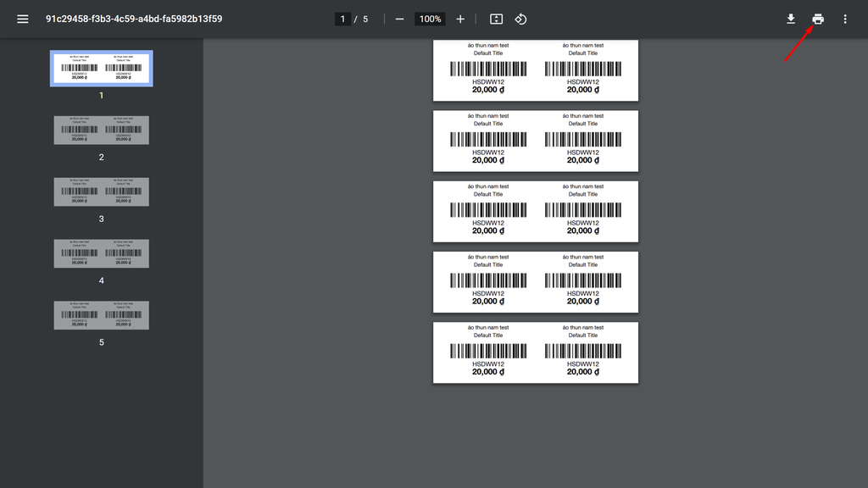Open the more actions menu

pos(845,19)
